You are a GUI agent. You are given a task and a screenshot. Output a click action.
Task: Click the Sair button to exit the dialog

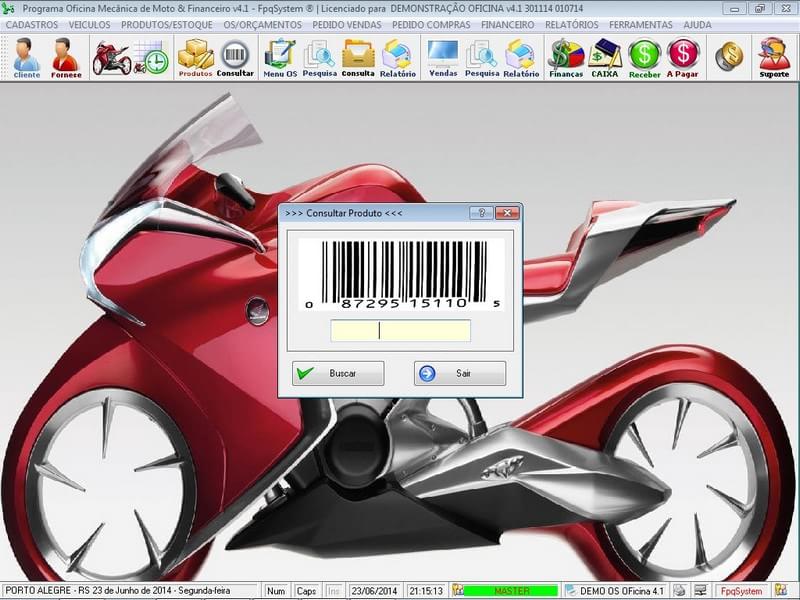pyautogui.click(x=462, y=373)
